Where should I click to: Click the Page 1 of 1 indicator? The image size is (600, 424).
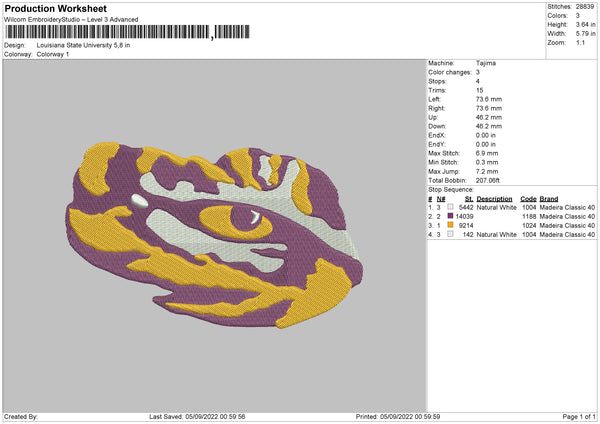(579, 416)
